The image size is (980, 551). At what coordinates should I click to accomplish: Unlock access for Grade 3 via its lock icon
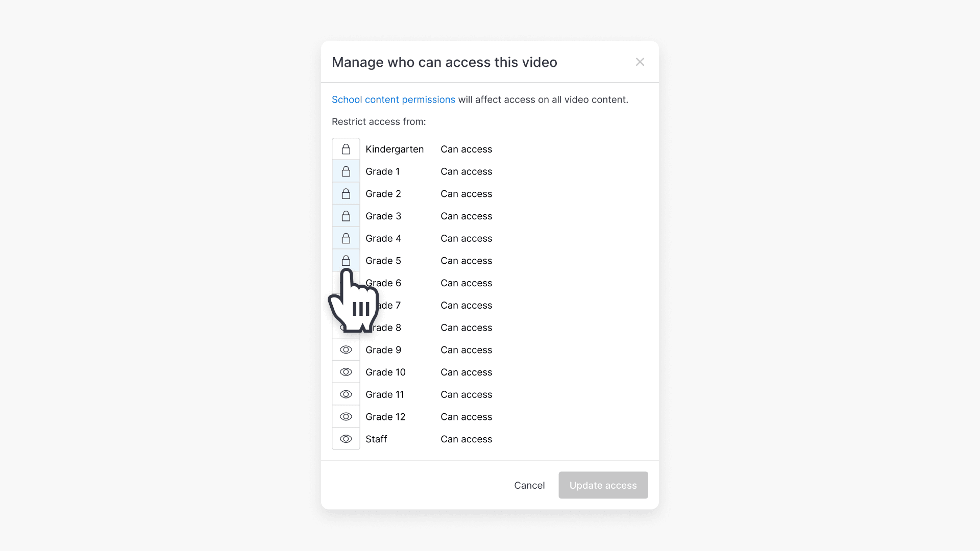coord(346,216)
